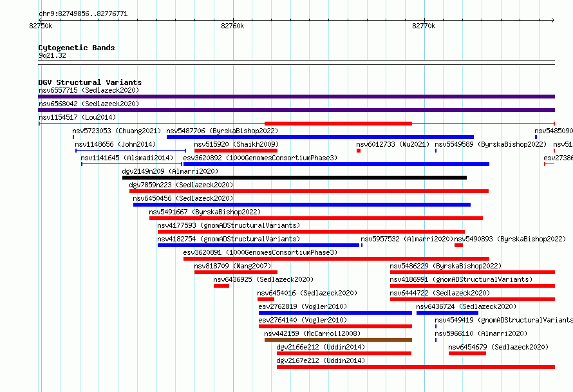Click esv2762819 (Vogler2010) label
The image size is (573, 392).
click(303, 306)
